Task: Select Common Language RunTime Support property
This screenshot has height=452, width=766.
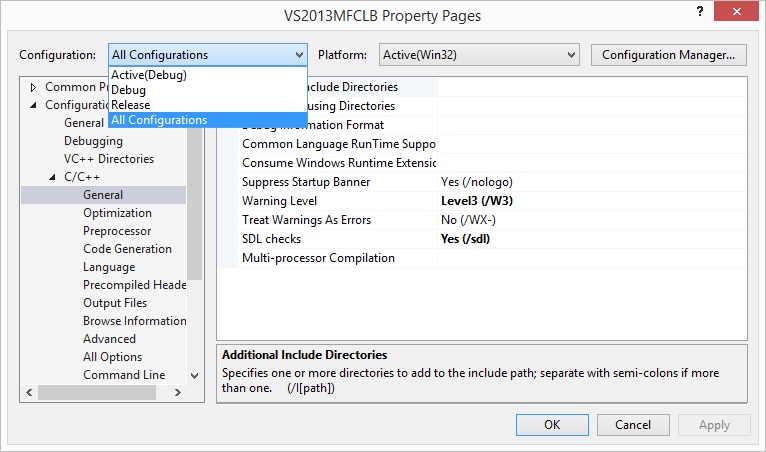Action: 337,144
